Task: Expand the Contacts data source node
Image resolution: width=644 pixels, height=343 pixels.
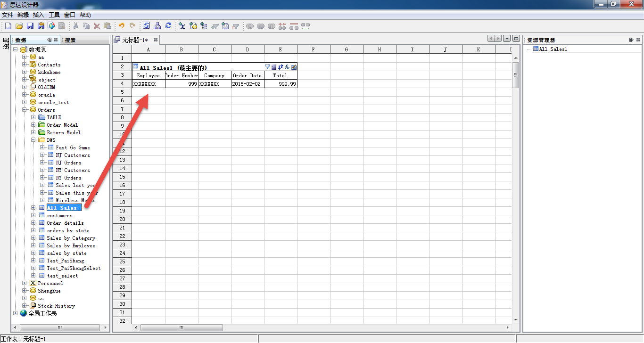Action: [25, 65]
